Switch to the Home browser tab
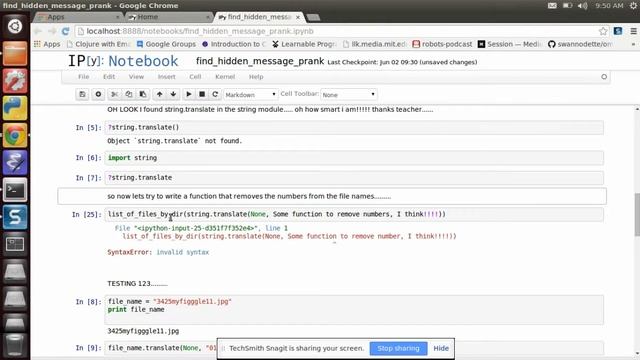Viewport: 640px width, 360px height. pos(169,17)
